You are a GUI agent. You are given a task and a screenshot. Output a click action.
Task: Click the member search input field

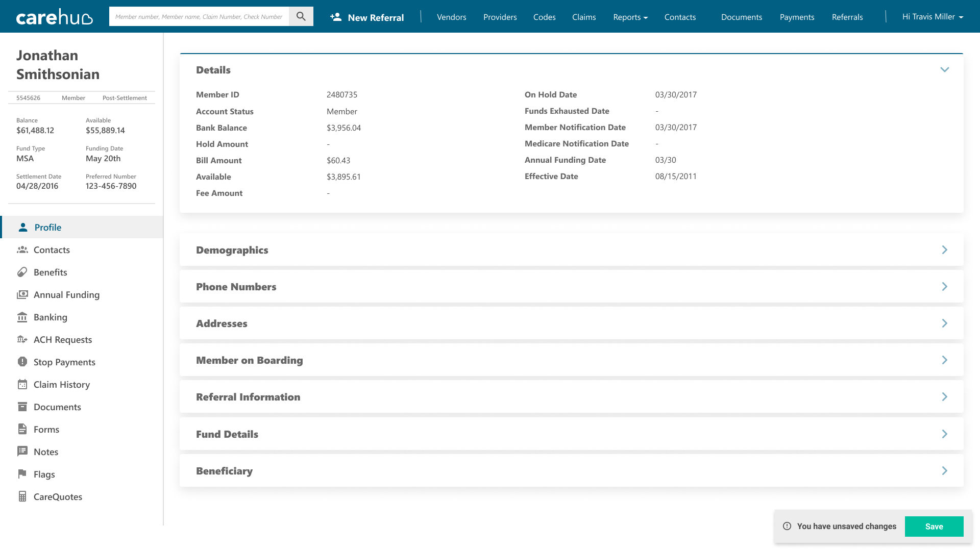coord(199,16)
